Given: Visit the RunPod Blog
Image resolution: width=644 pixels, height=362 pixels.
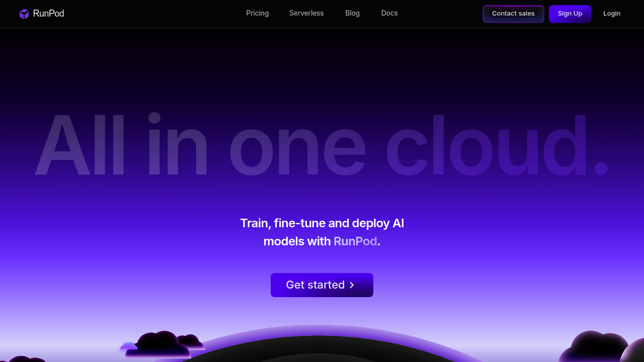Looking at the screenshot, I should point(352,14).
